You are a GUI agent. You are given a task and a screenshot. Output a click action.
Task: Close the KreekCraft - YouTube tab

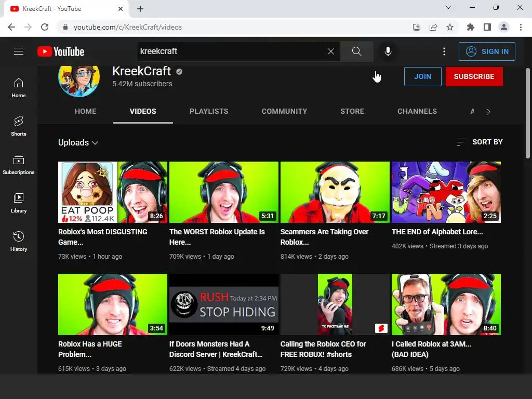point(121,9)
